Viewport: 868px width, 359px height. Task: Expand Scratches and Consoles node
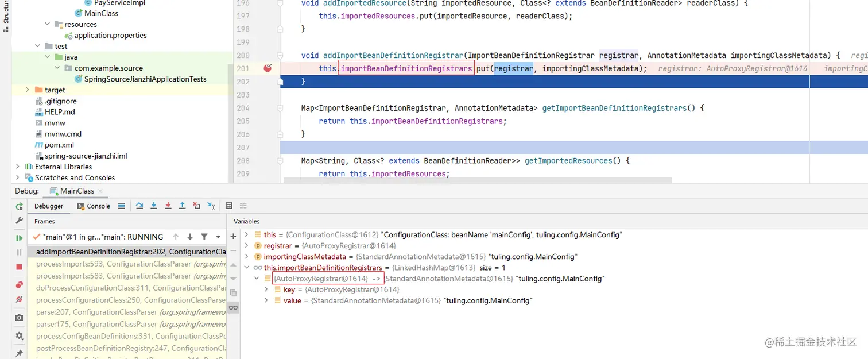pos(18,177)
